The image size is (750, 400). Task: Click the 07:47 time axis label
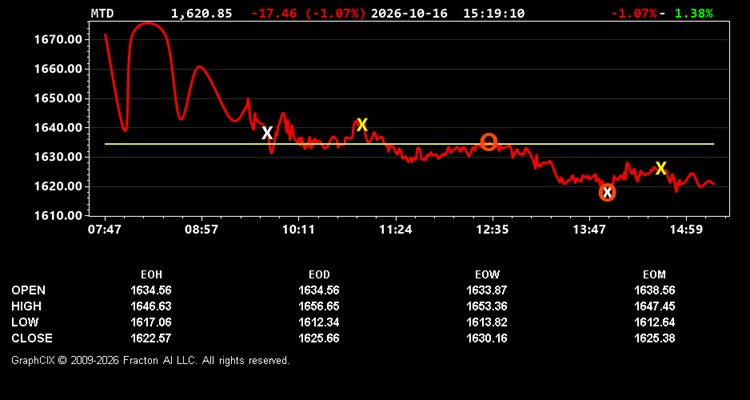105,230
